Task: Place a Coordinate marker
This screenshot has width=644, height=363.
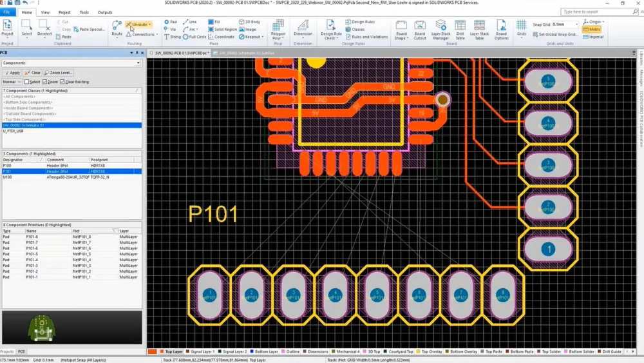Action: pos(222,37)
